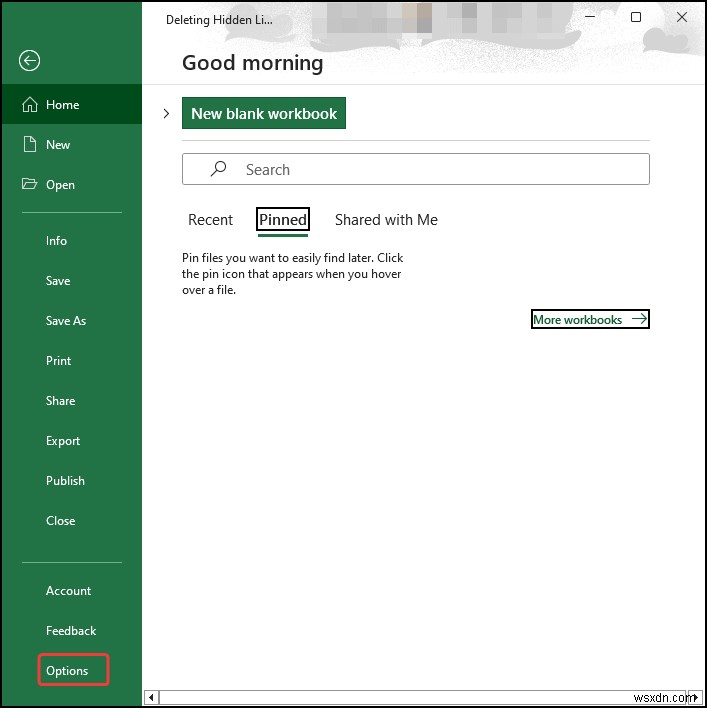
Task: Choose Publish from sidebar
Action: 72,480
